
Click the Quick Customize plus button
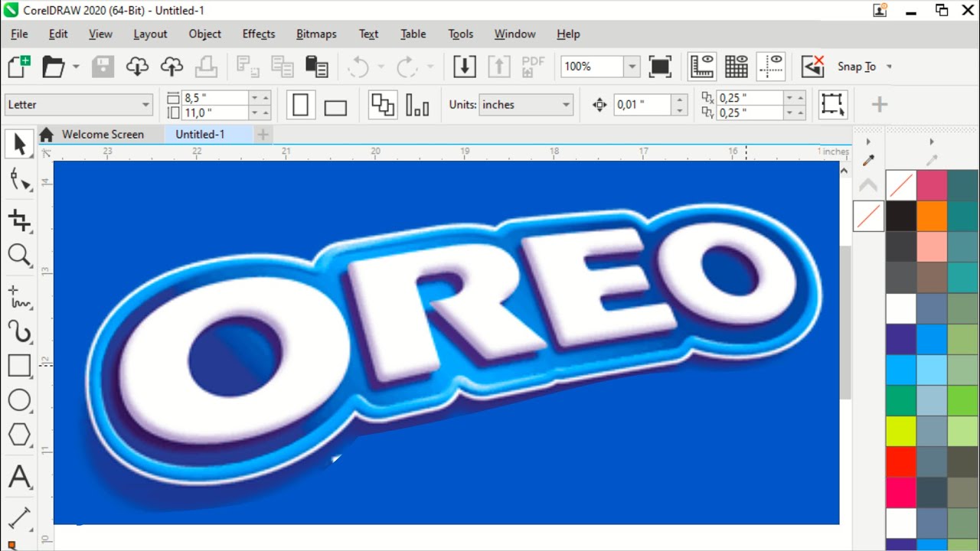pos(879,105)
